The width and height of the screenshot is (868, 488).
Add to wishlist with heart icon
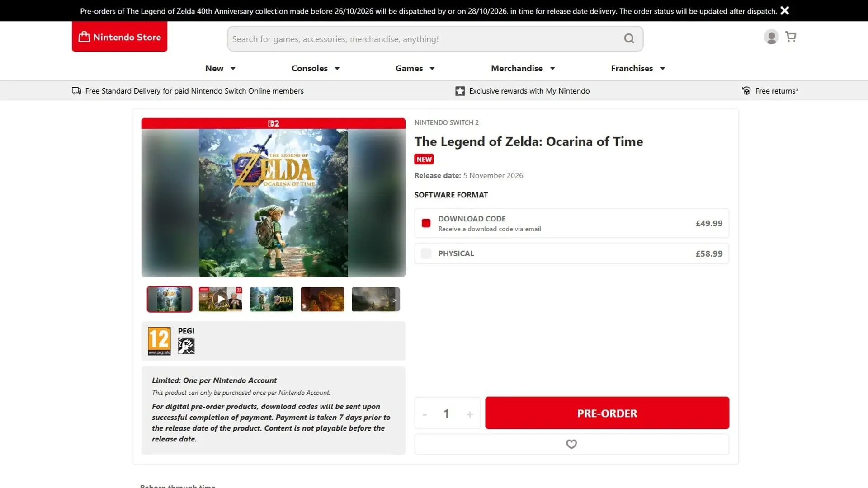(571, 444)
